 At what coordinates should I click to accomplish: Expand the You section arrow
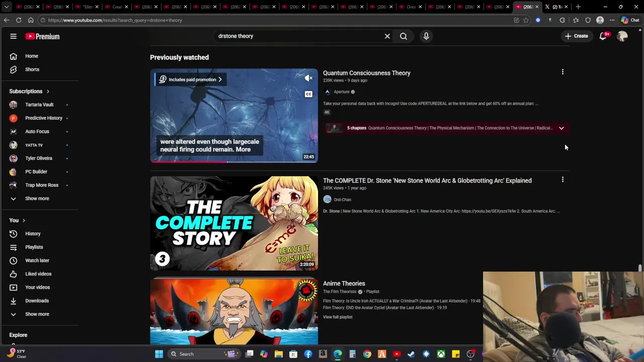point(24,220)
